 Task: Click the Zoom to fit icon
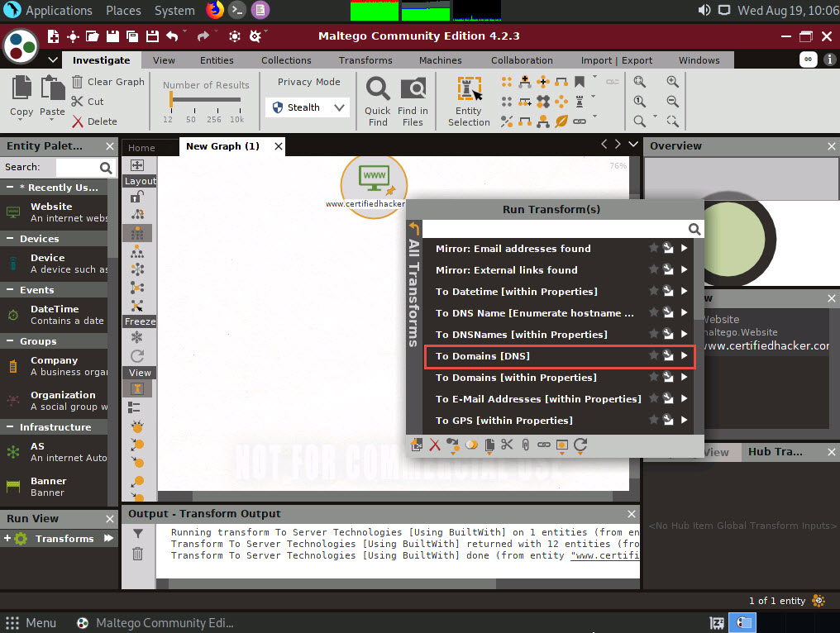pyautogui.click(x=640, y=82)
